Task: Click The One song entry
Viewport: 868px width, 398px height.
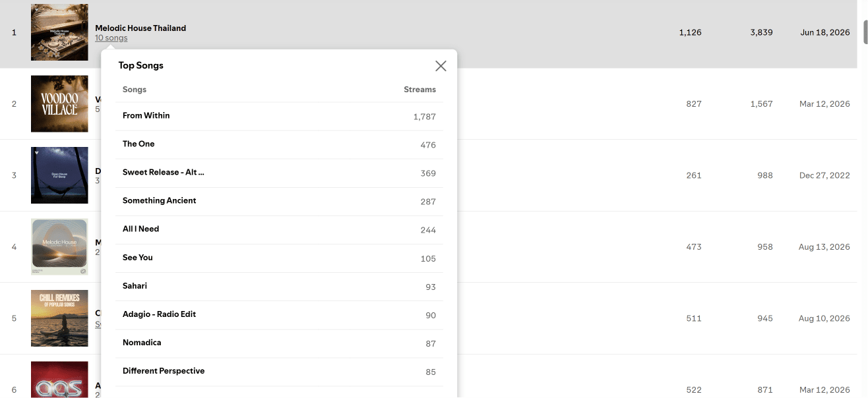Action: [x=279, y=144]
